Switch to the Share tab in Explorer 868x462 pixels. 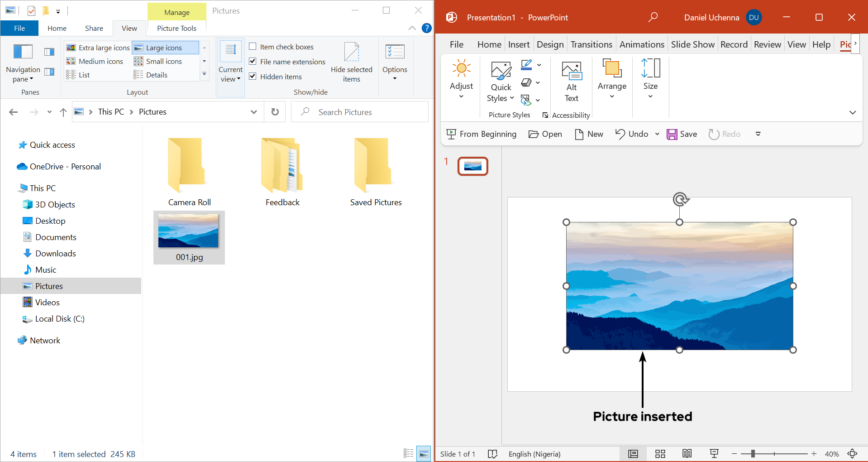(x=94, y=28)
